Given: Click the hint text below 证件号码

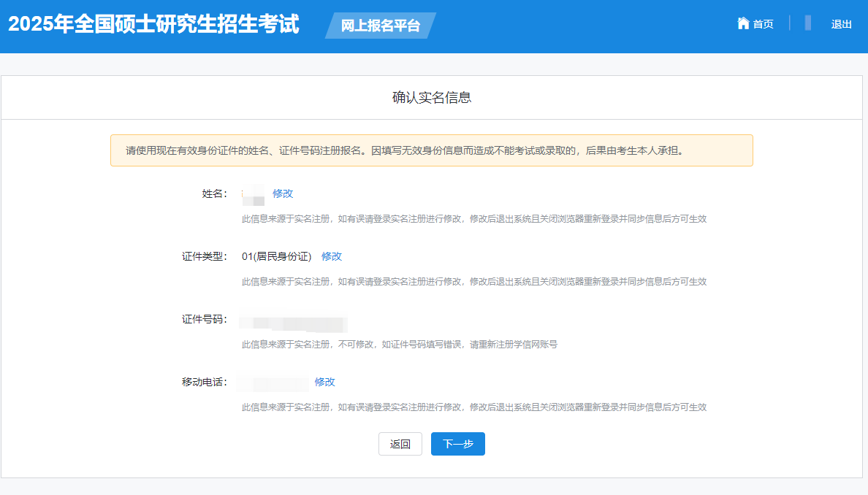Looking at the screenshot, I should 400,344.
